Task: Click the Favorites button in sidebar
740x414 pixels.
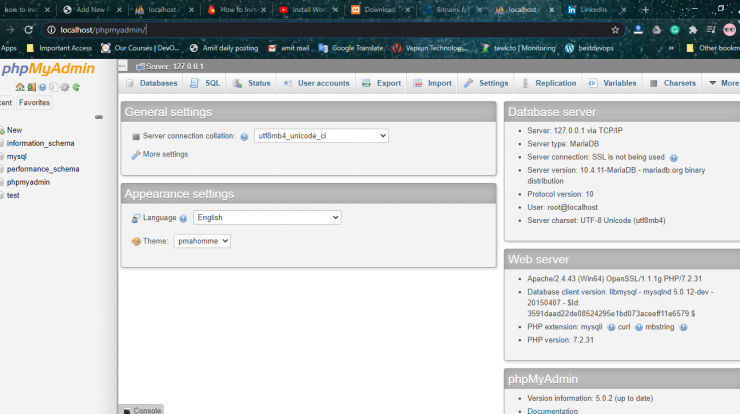Action: coord(34,102)
